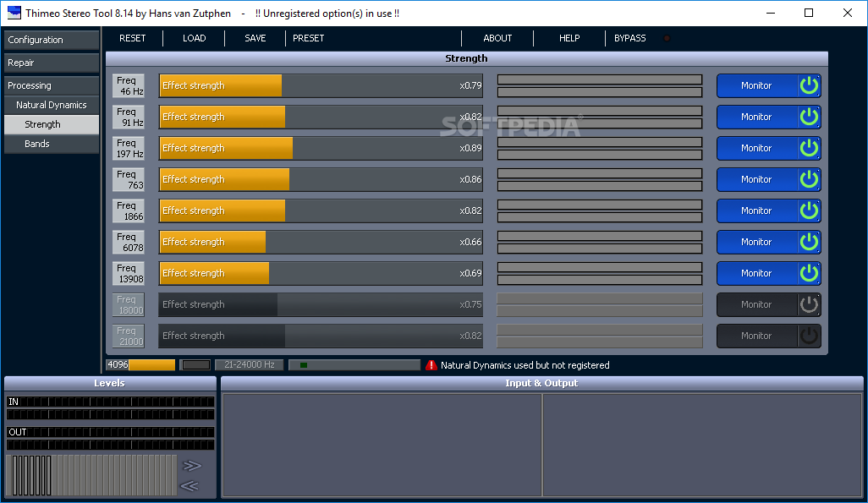Click the IN level meter
Screen dimensions: 868x503
110,407
